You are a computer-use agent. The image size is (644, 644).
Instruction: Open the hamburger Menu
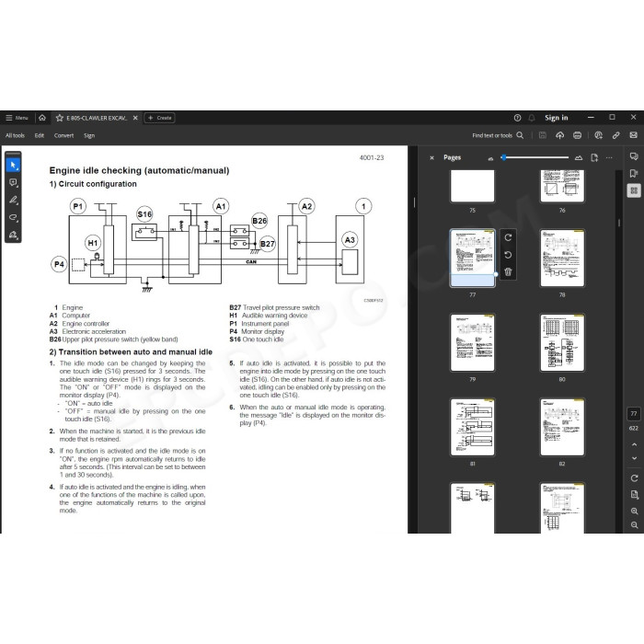click(17, 118)
